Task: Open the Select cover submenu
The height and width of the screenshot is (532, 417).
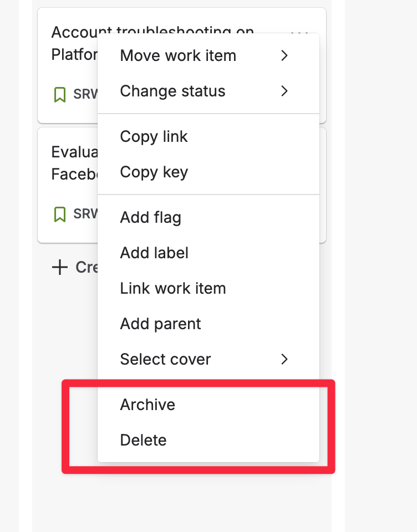Action: (x=208, y=359)
